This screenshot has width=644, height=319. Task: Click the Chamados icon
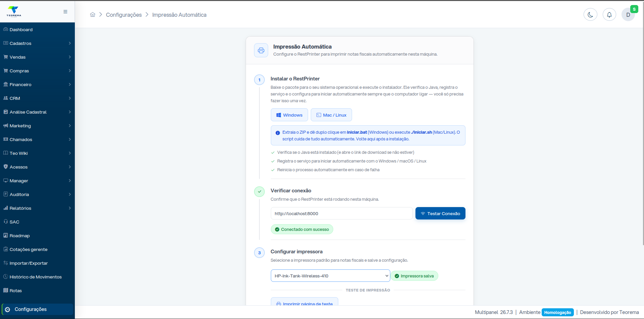tap(6, 139)
